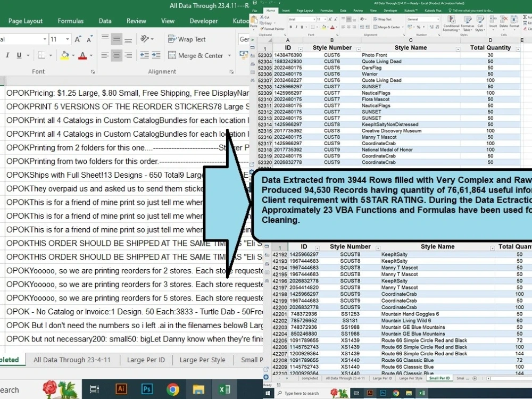
Task: Open Photoshop from the large taskbar
Action: pos(147,389)
